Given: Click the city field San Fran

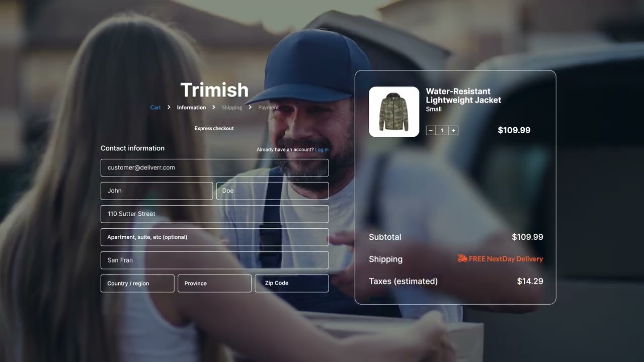Looking at the screenshot, I should 214,260.
